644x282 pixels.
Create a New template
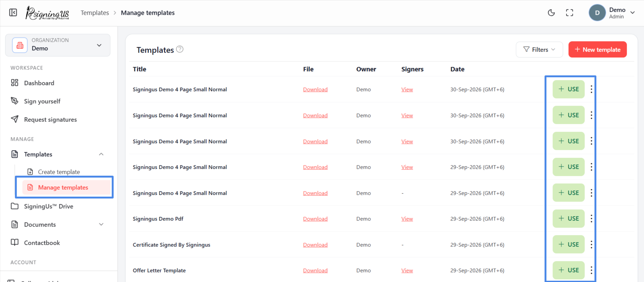pos(597,50)
